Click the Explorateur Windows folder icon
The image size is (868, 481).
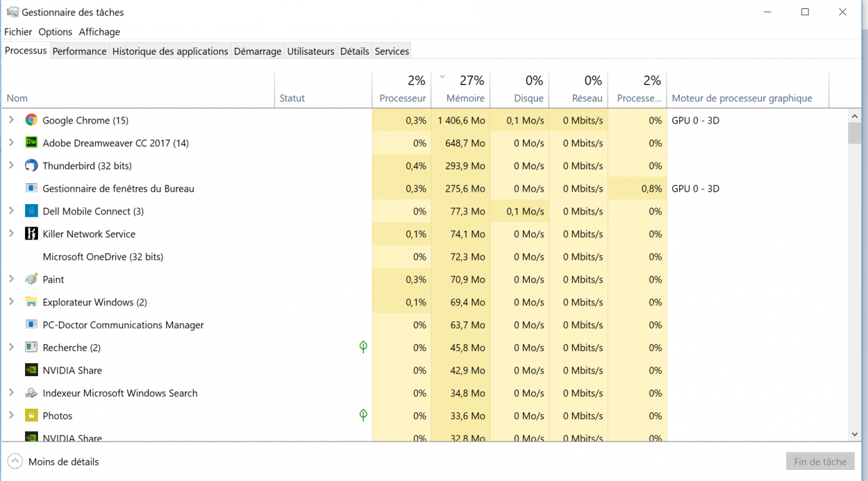point(31,302)
